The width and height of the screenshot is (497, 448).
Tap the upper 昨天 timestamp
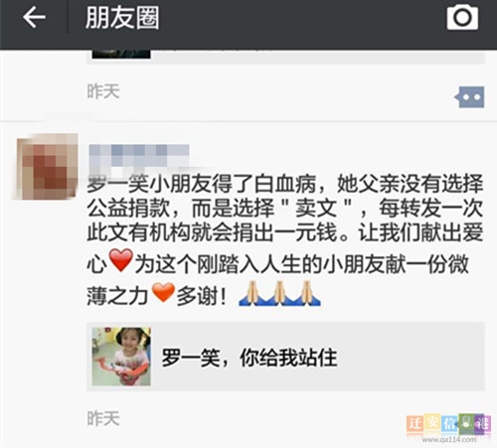tap(103, 91)
